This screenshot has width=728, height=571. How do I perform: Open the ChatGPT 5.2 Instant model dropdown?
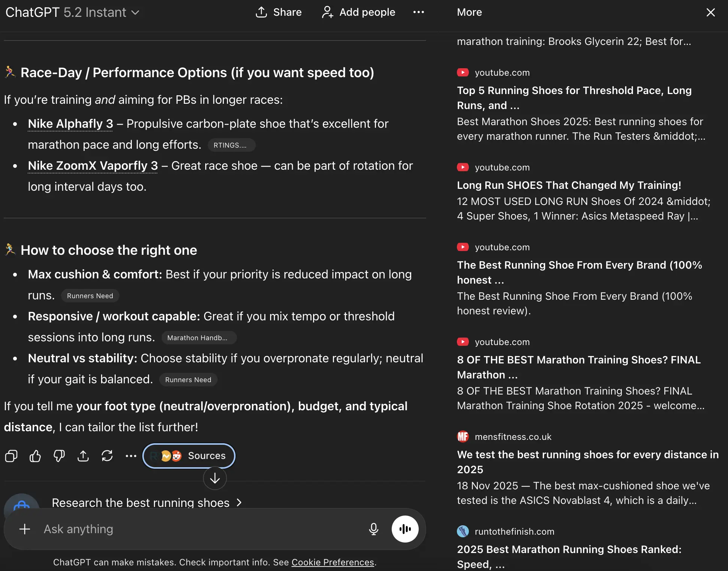[x=73, y=12]
